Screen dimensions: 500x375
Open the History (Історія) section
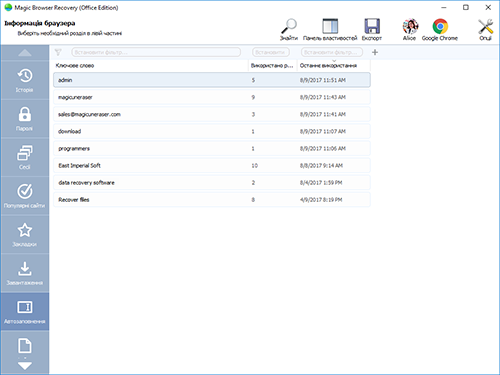(x=25, y=80)
